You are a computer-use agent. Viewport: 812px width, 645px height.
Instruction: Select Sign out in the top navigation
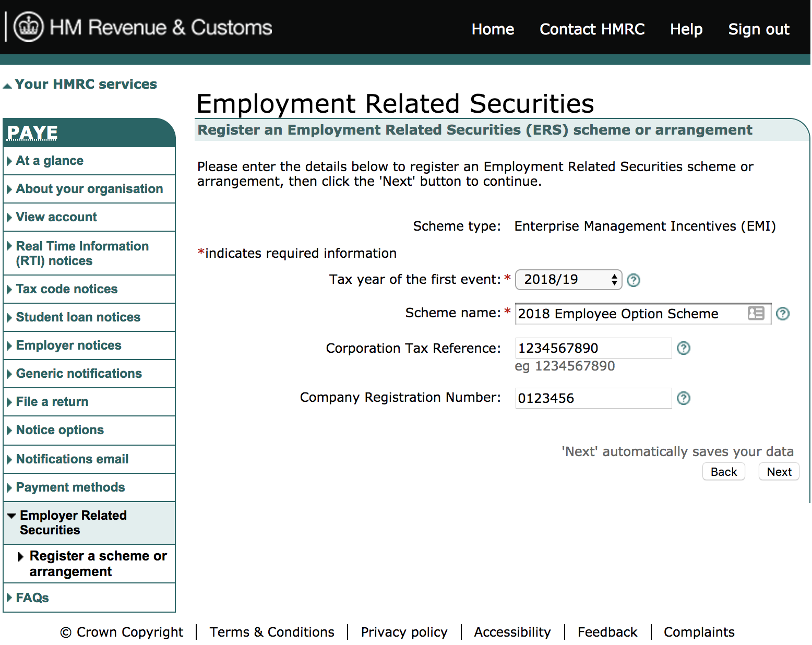pos(759,30)
